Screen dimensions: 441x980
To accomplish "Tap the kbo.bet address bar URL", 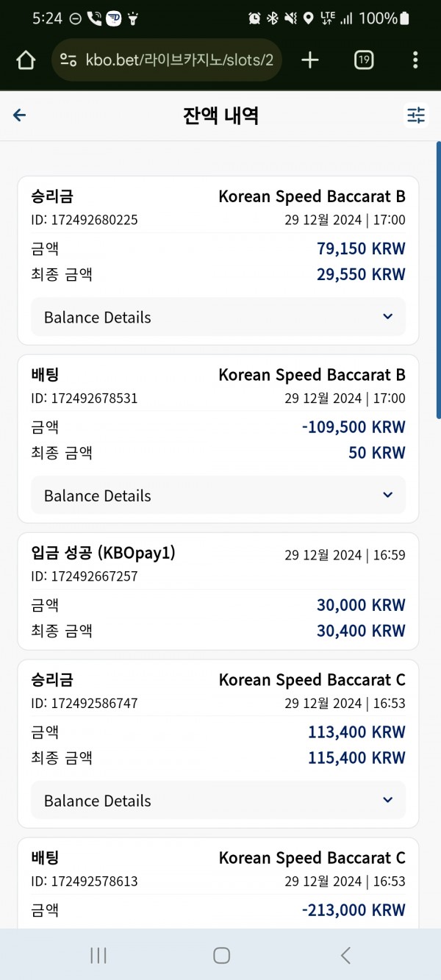I will coord(179,60).
